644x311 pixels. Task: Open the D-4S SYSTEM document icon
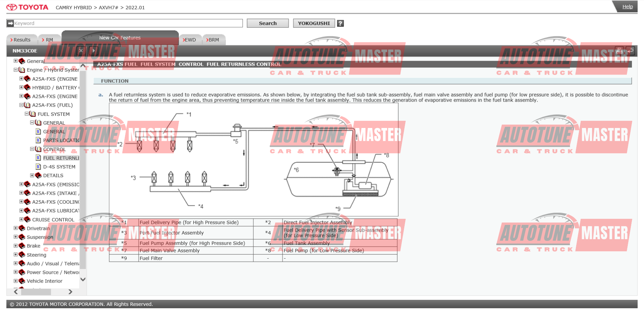point(38,166)
